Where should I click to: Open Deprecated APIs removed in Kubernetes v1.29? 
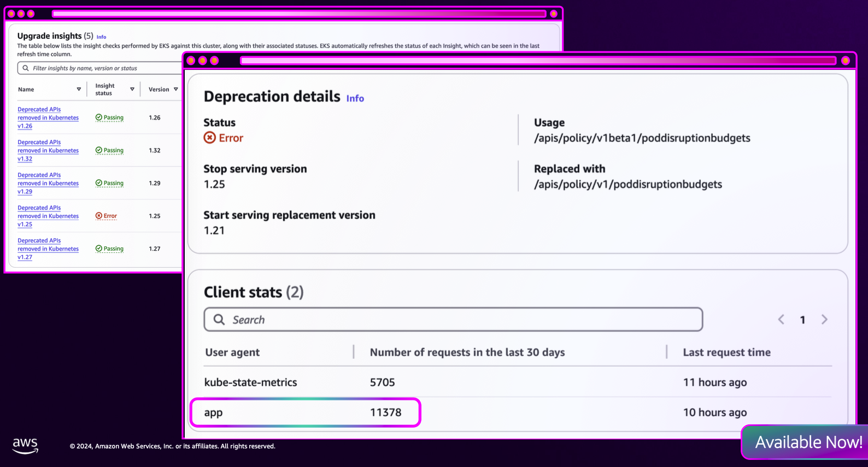coord(48,184)
